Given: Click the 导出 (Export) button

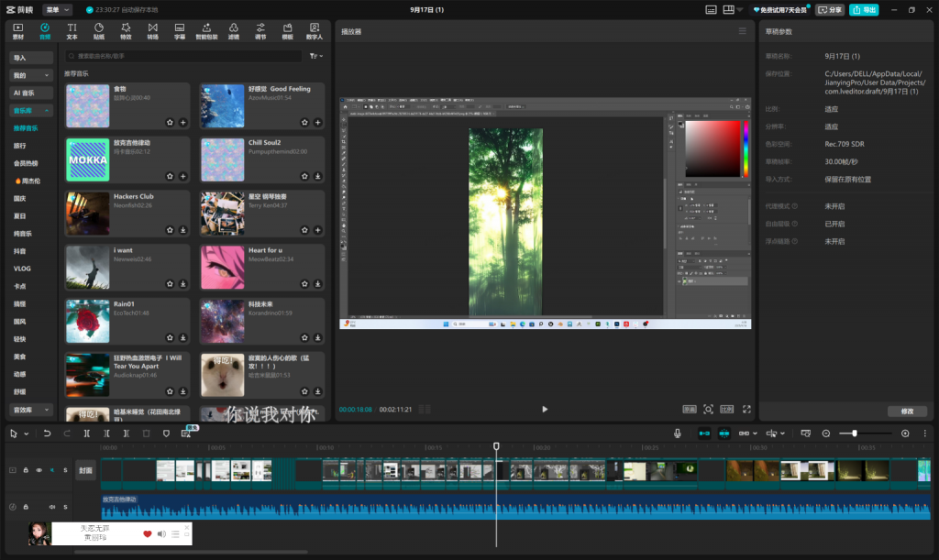Looking at the screenshot, I should (x=864, y=9).
